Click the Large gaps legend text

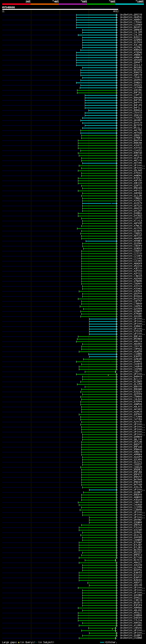tap(28, 642)
